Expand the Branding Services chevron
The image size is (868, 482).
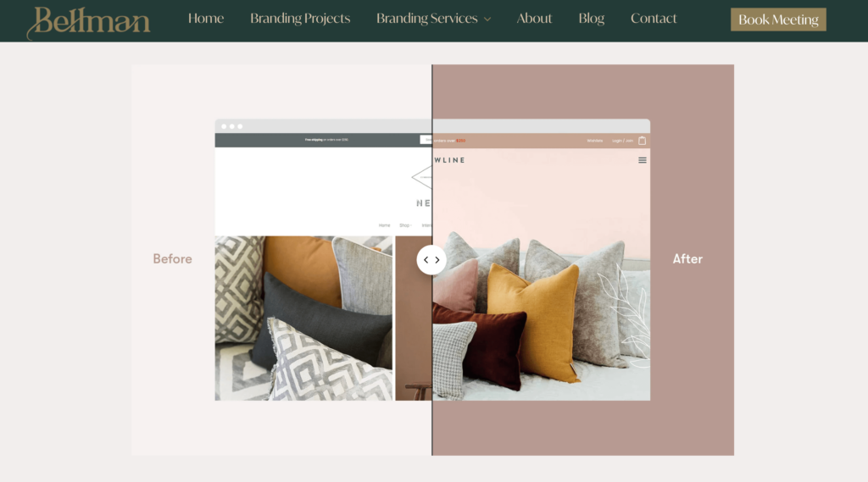tap(487, 19)
